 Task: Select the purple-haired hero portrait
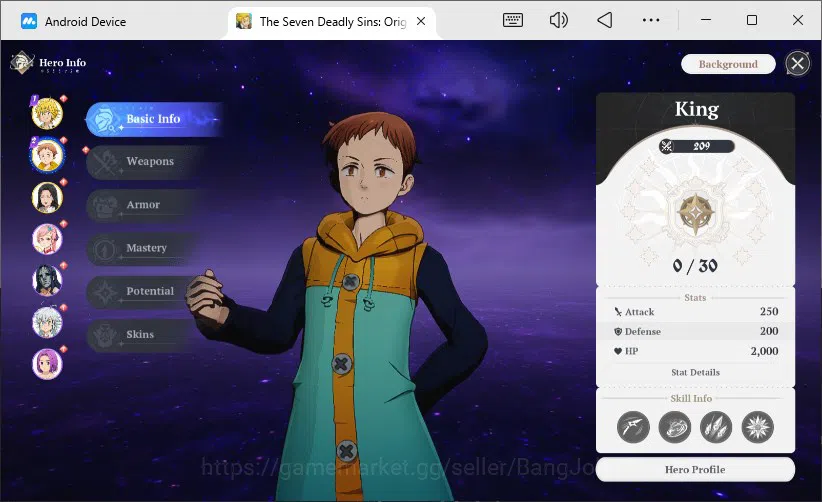47,364
